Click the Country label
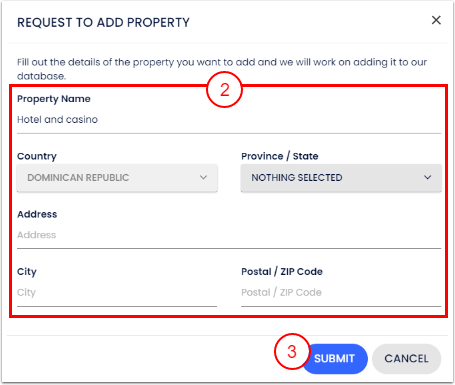455x385 pixels. 37,156
